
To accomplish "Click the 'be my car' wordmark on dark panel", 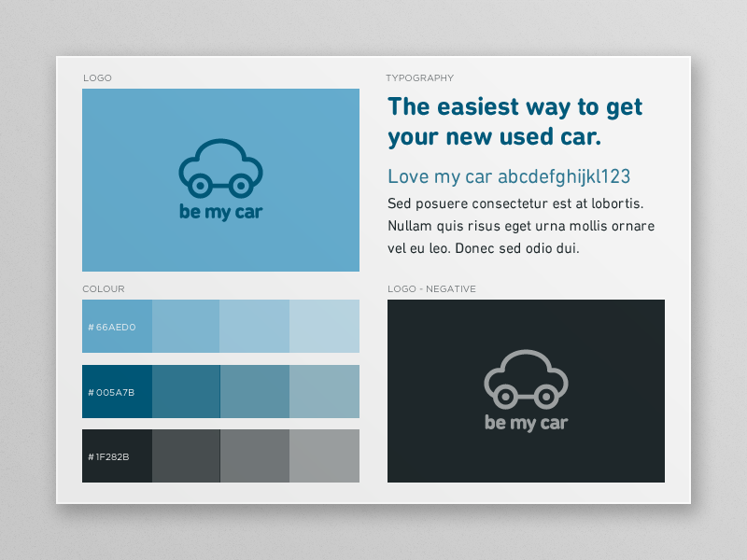I will pos(526,423).
